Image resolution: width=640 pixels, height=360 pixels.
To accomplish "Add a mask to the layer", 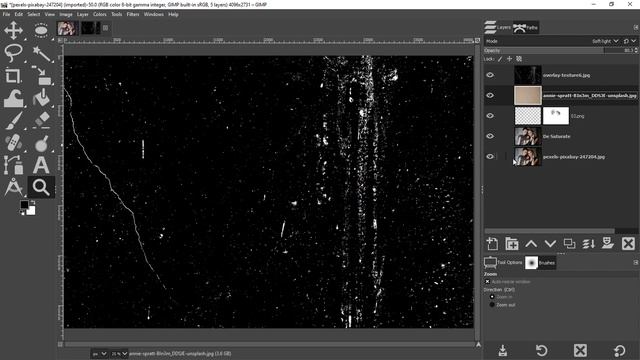I will [608, 244].
